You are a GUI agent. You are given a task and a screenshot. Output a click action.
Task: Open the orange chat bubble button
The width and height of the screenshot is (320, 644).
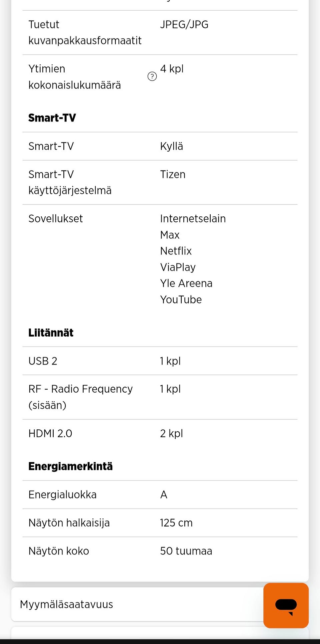pyautogui.click(x=286, y=605)
